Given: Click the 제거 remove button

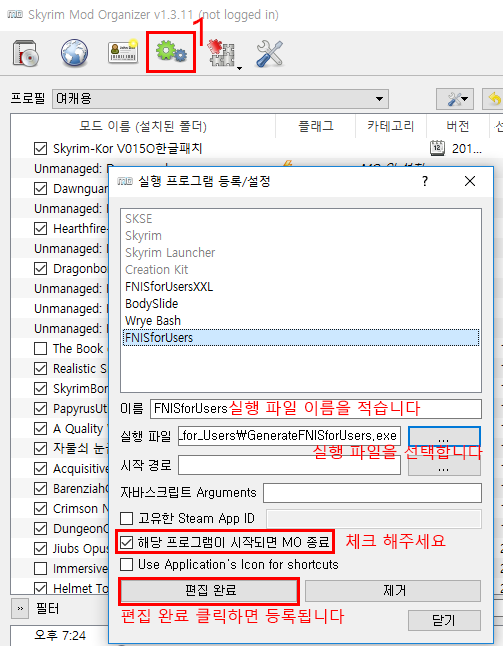Looking at the screenshot, I should pos(393,590).
